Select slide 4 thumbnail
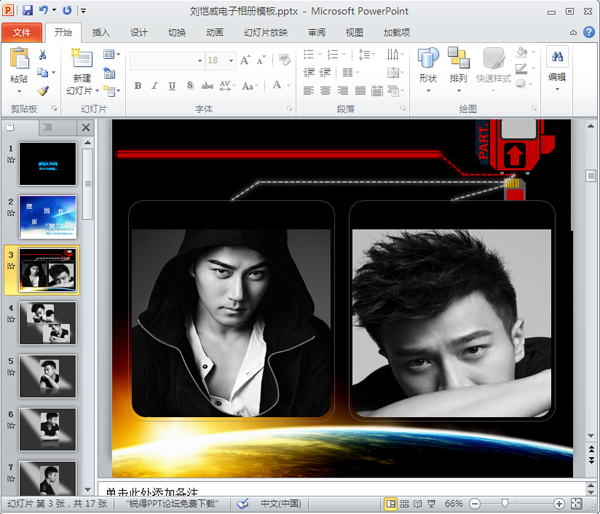The width and height of the screenshot is (600, 514). 48,323
